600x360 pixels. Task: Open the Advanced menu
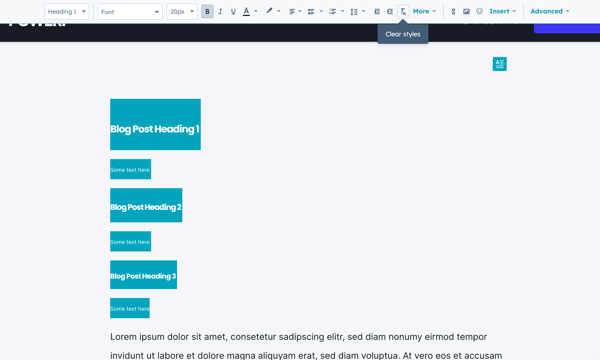click(549, 11)
